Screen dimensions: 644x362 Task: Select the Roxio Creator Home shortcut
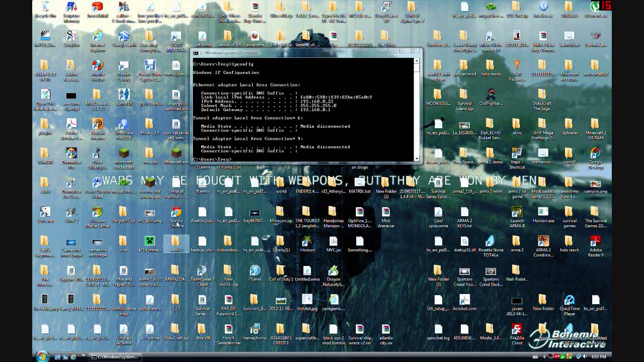point(98,188)
